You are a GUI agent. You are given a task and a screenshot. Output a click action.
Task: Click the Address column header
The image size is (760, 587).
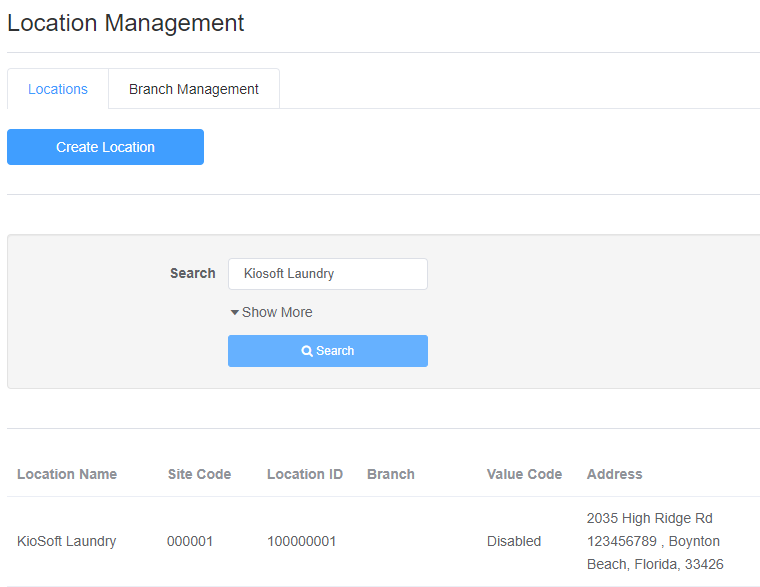pyautogui.click(x=615, y=474)
